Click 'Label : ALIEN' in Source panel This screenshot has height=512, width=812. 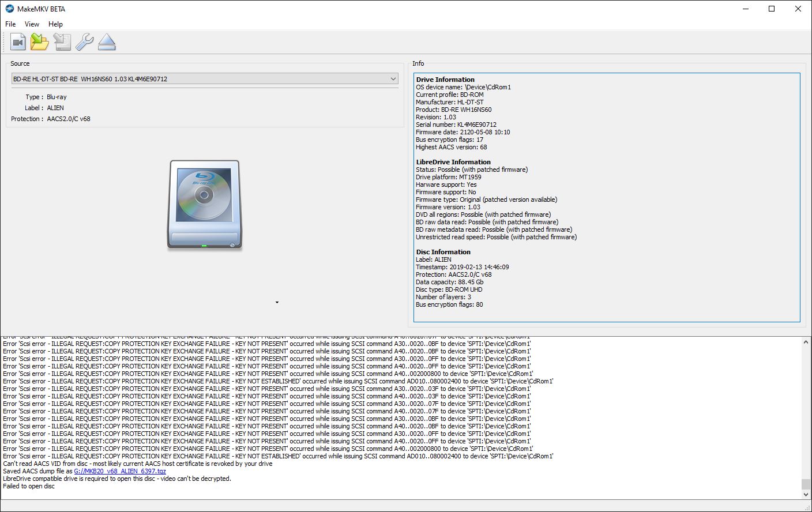point(44,108)
